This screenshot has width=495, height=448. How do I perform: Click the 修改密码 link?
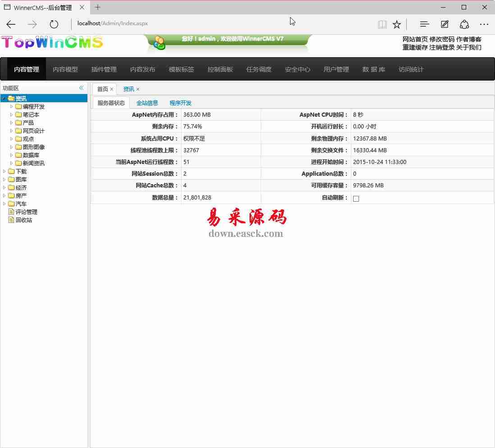point(441,39)
